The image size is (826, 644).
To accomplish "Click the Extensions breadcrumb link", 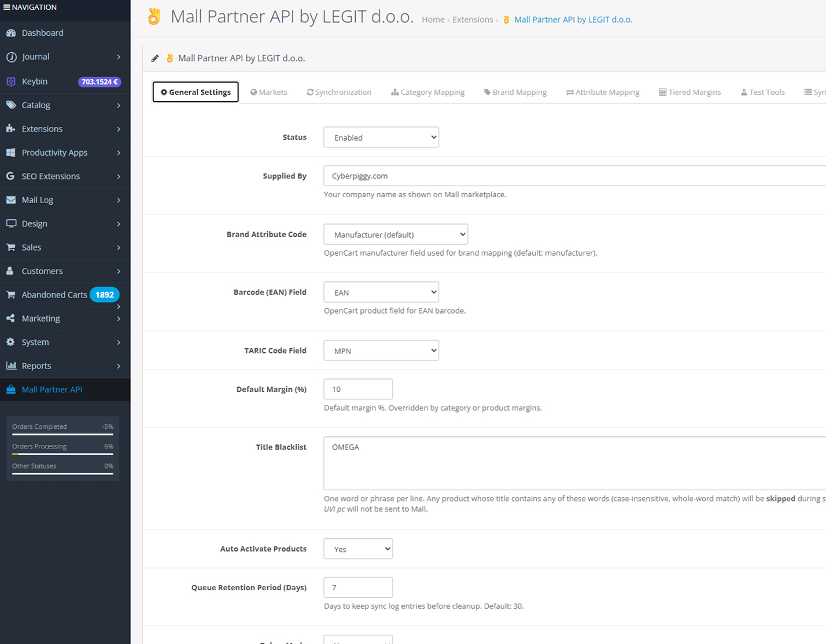I will click(473, 20).
